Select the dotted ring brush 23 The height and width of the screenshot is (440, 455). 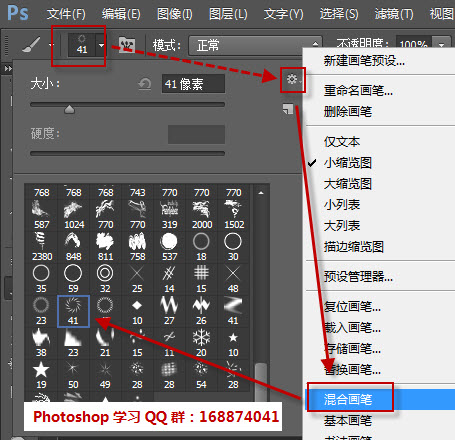click(41, 311)
